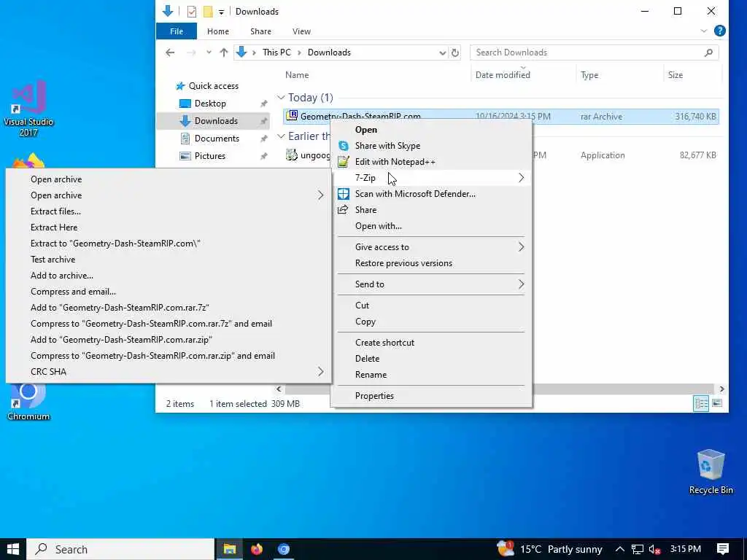Image resolution: width=747 pixels, height=560 pixels.
Task: Collapse the Earlier group chevron
Action: point(281,136)
